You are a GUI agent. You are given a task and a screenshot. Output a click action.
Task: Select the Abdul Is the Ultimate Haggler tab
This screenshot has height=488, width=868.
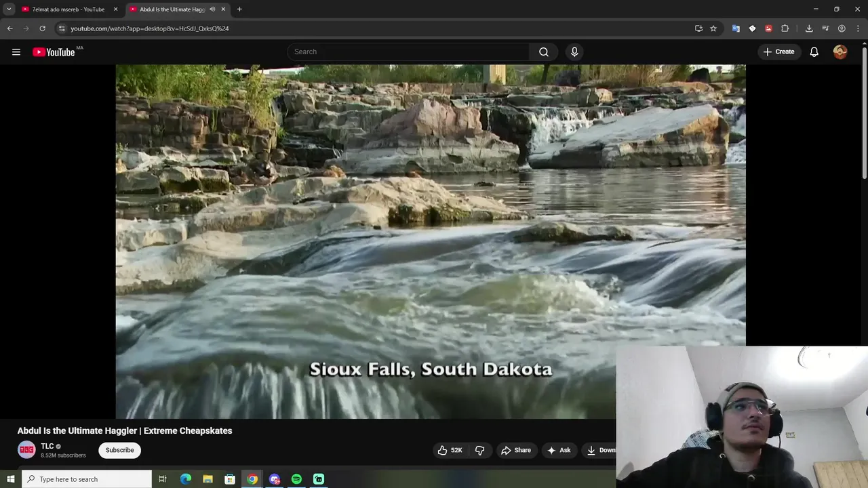point(172,9)
